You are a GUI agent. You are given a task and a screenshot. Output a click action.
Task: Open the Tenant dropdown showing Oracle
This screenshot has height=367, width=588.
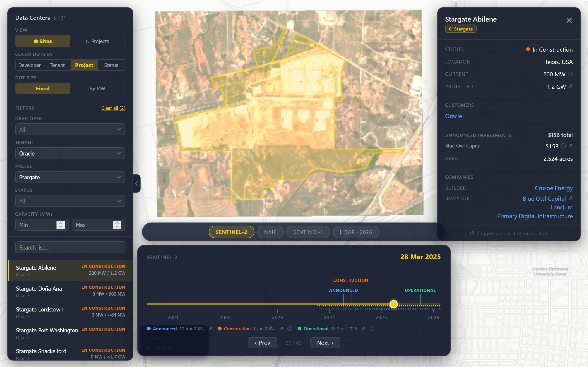[70, 153]
